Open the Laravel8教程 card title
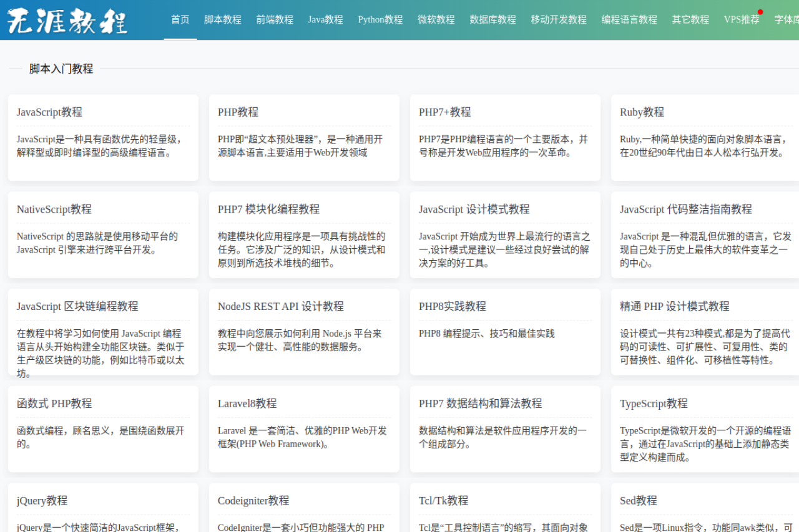The height and width of the screenshot is (532, 799). 247,404
